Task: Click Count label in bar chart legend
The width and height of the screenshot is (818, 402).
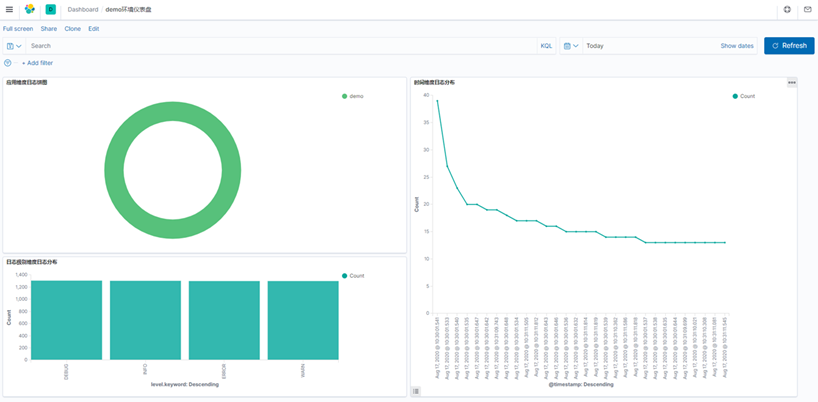Action: click(357, 276)
